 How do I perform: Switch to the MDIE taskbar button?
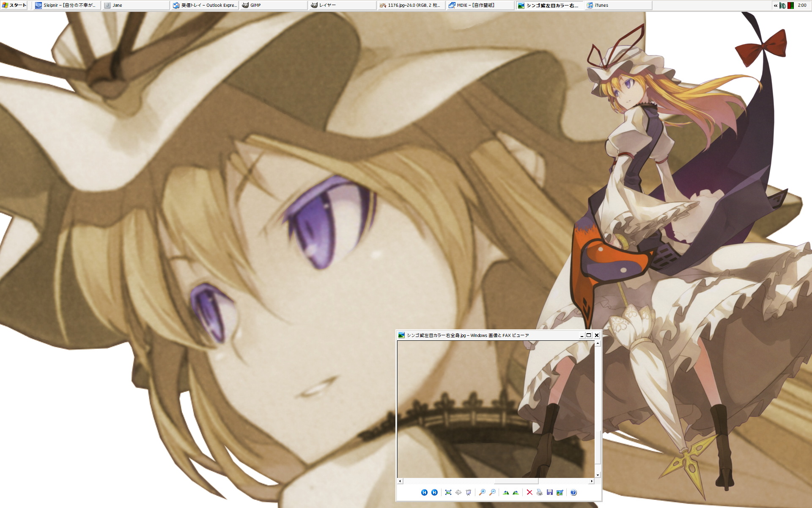[x=480, y=5]
